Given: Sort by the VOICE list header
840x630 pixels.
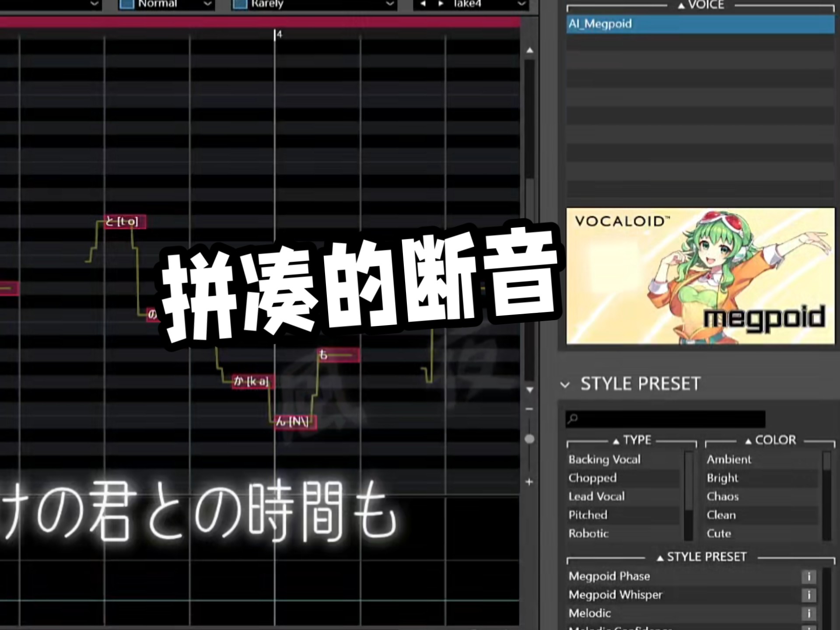Looking at the screenshot, I should click(x=701, y=5).
